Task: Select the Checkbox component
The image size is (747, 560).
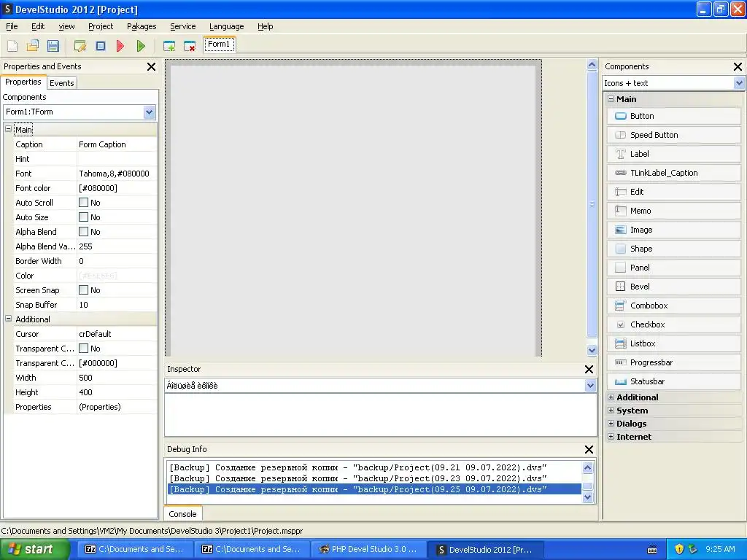Action: (673, 324)
